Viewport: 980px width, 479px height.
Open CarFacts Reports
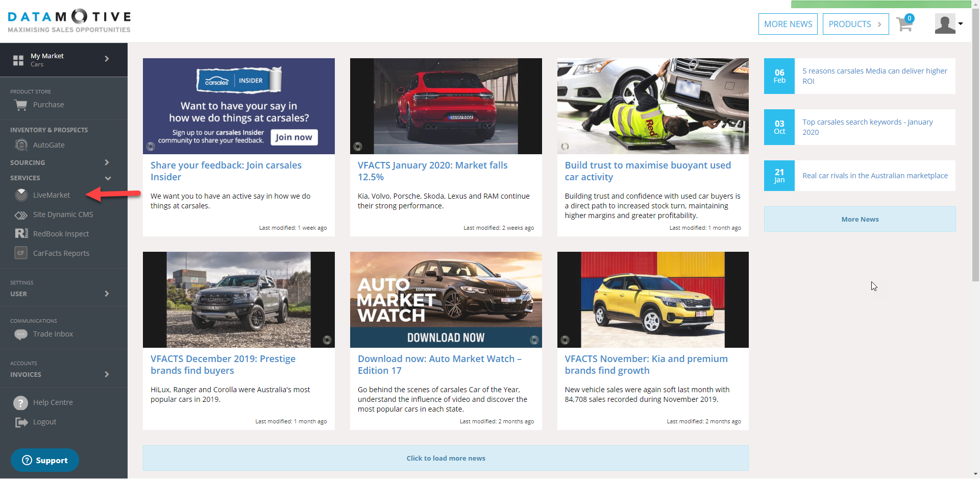61,253
